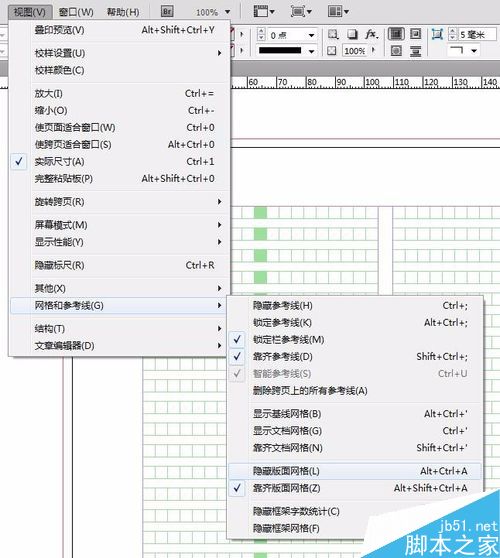Open the 0 点 stroke weight dropdown

(311, 35)
